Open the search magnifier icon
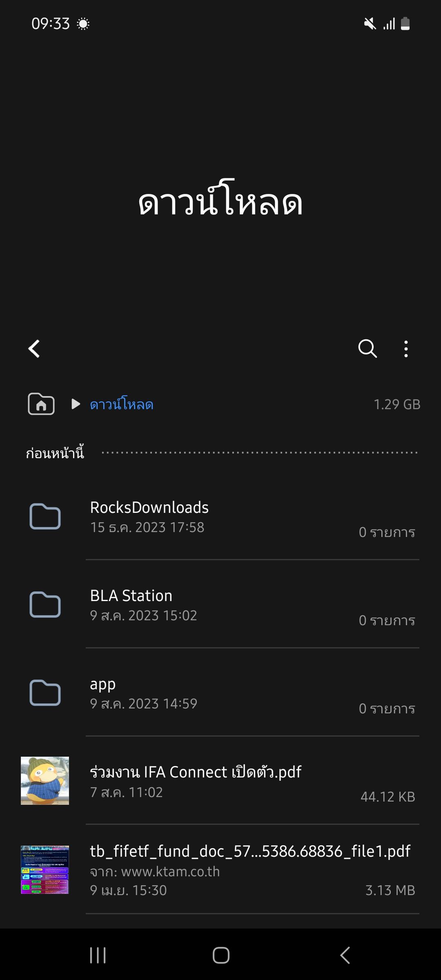This screenshot has height=980, width=441. point(367,349)
